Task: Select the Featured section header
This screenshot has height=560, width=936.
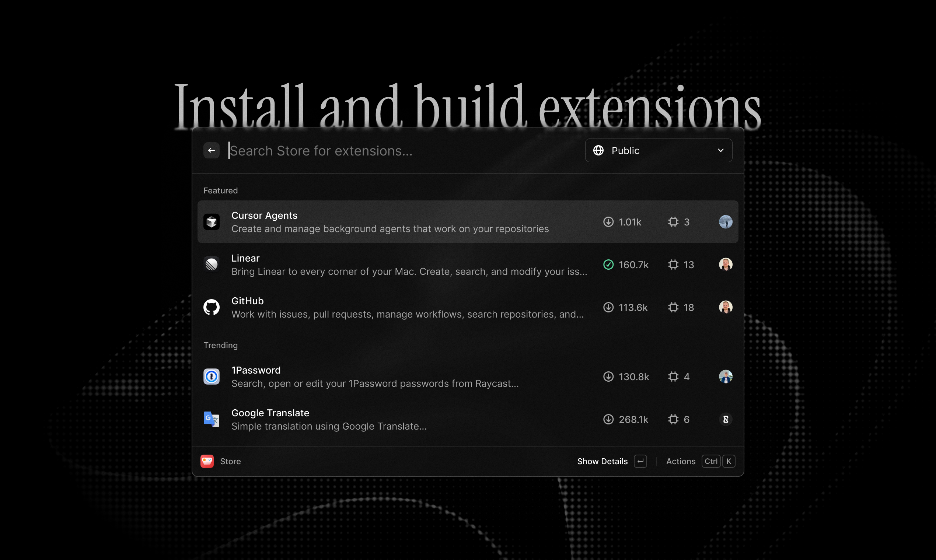Action: pos(220,190)
